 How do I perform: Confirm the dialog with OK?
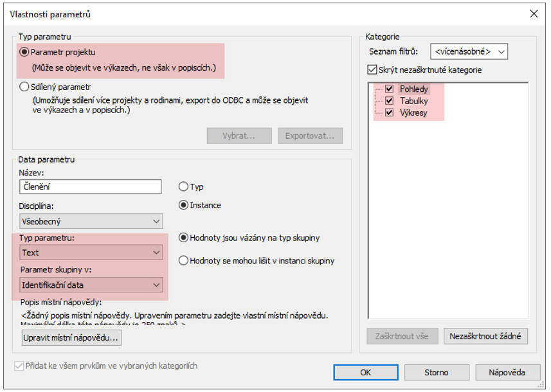tap(365, 373)
